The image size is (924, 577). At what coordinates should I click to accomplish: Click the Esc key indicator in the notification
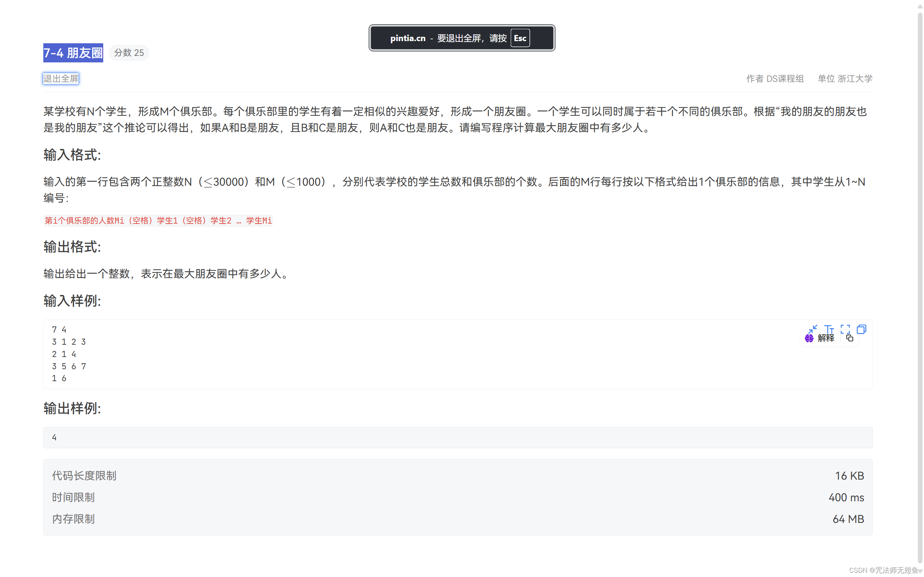point(520,38)
